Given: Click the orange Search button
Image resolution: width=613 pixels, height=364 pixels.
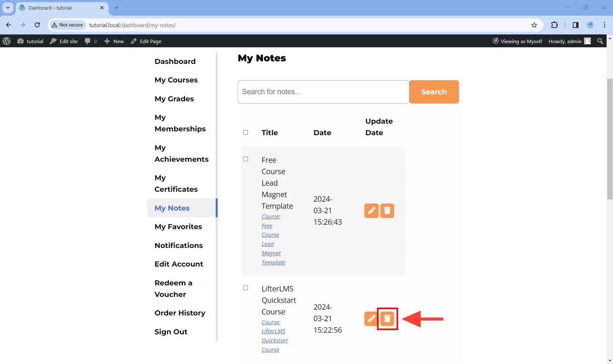Looking at the screenshot, I should [x=434, y=92].
